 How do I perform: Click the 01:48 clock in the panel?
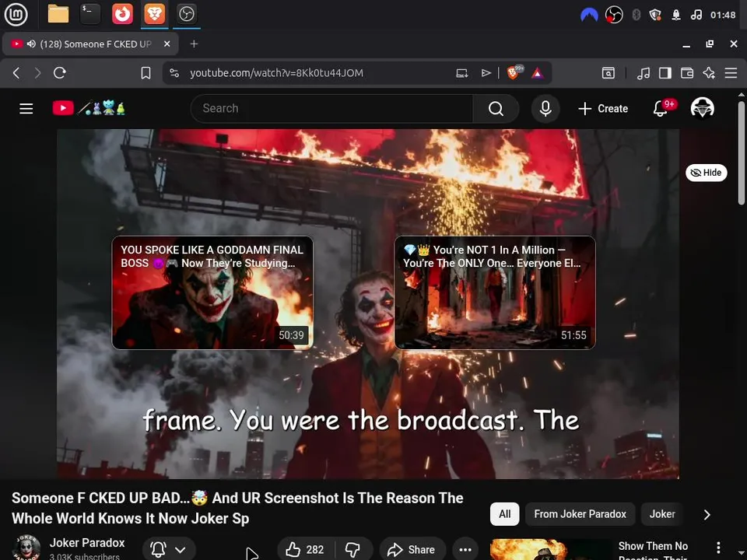[723, 15]
